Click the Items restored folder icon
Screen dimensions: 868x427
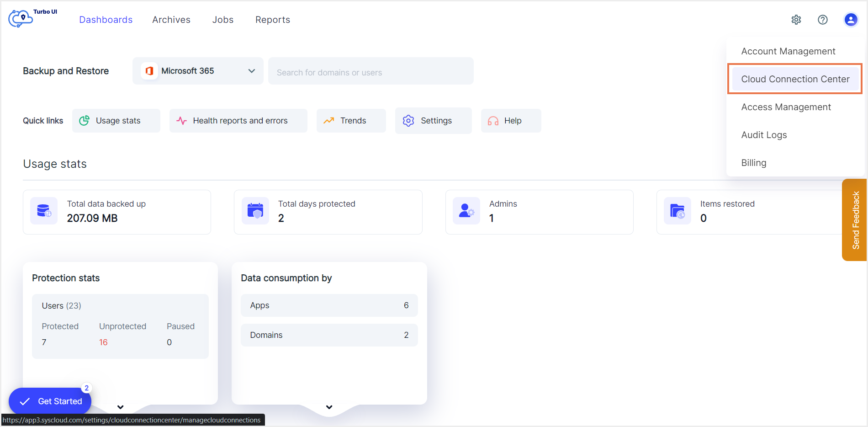point(677,211)
